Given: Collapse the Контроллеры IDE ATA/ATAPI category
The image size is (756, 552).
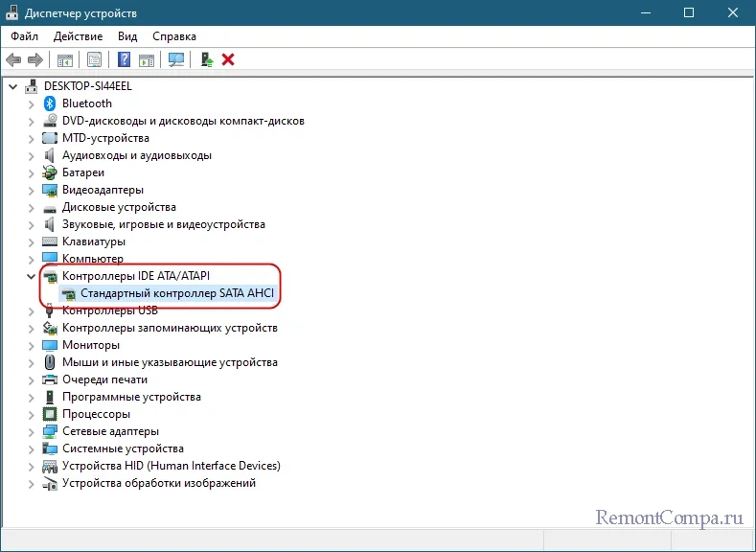Looking at the screenshot, I should pyautogui.click(x=32, y=276).
